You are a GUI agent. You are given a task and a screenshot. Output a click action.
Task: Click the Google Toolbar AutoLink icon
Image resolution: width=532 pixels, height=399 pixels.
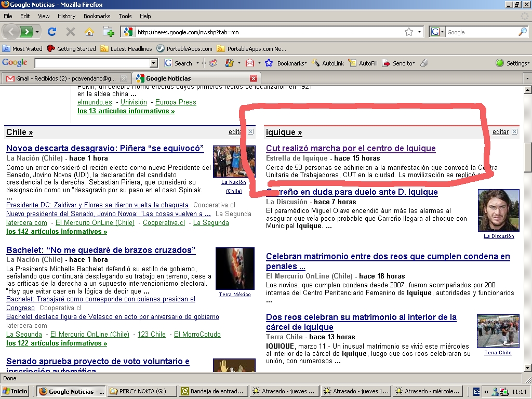(x=328, y=63)
